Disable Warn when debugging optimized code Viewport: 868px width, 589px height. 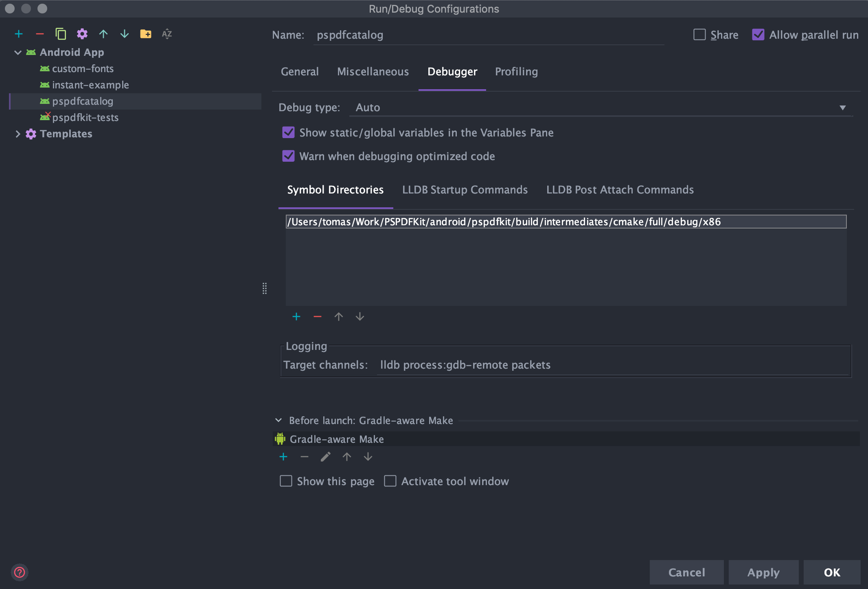point(288,156)
